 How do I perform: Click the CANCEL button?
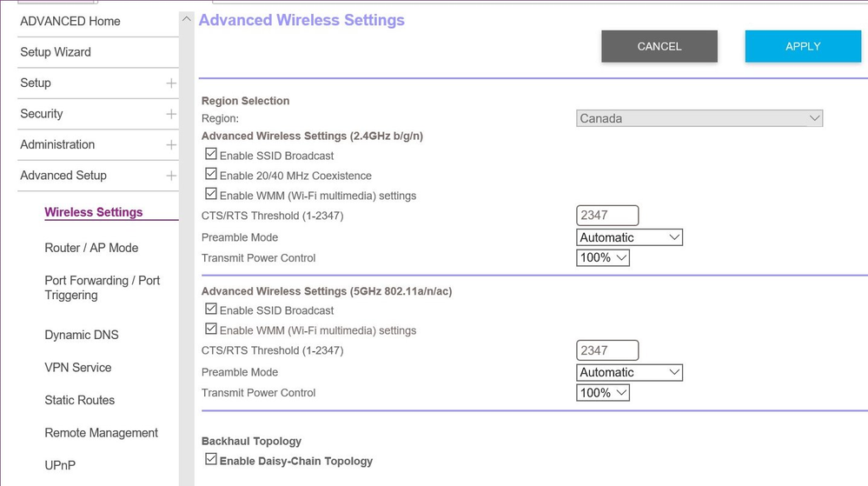tap(659, 46)
